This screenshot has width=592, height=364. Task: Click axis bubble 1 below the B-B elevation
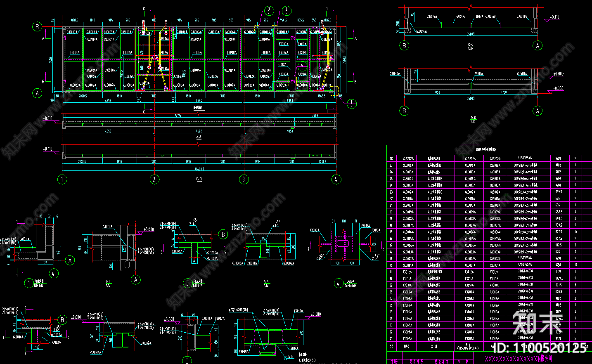click(x=62, y=179)
